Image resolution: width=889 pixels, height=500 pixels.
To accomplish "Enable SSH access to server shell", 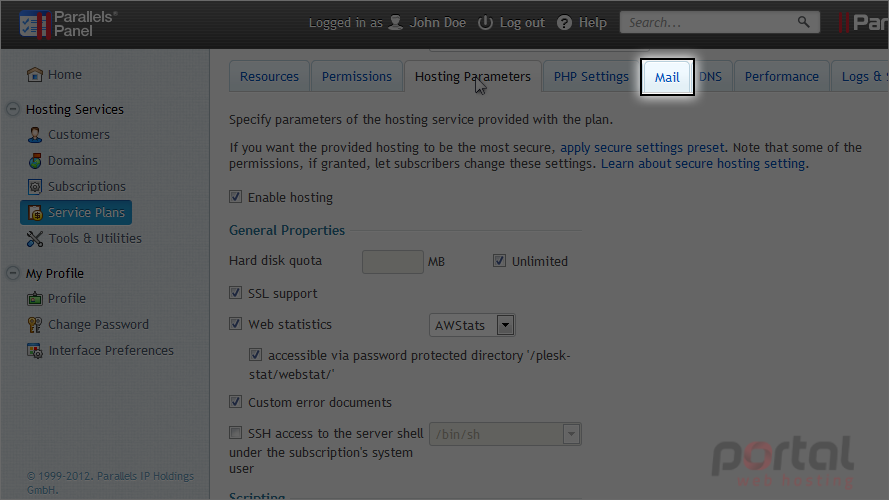I will [x=235, y=433].
